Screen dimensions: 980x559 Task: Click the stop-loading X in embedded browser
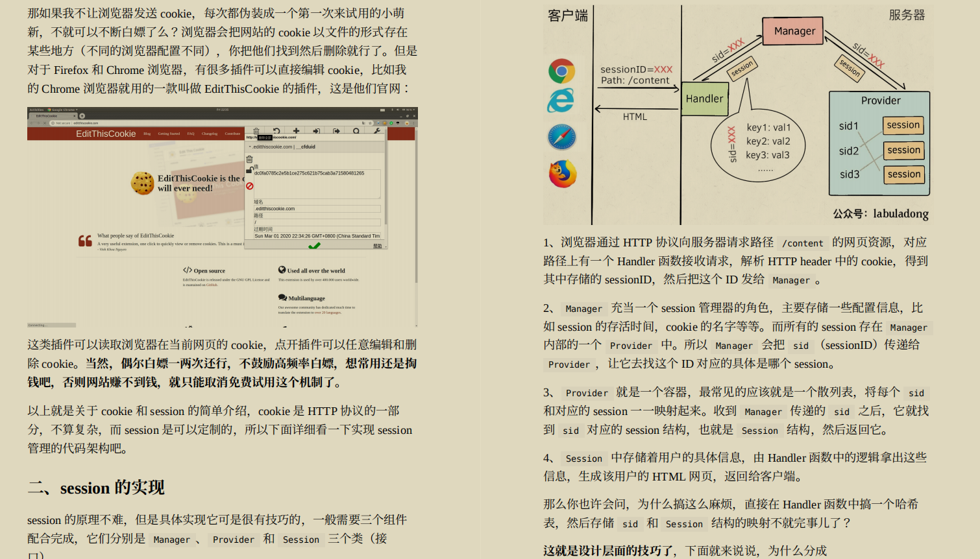tap(45, 123)
